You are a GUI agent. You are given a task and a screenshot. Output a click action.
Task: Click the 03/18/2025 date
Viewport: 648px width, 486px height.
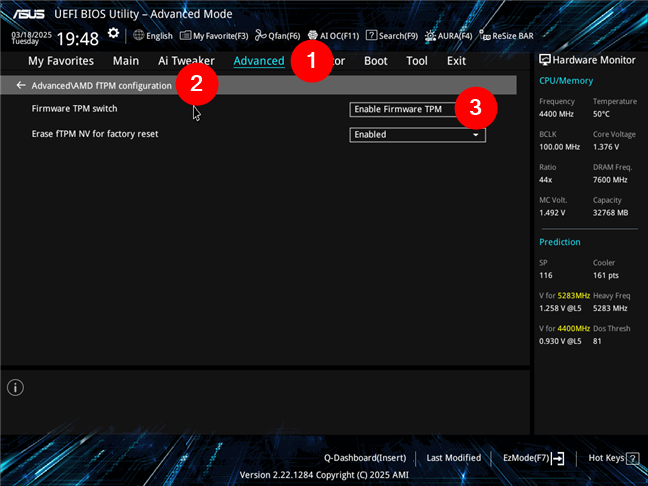click(31, 35)
